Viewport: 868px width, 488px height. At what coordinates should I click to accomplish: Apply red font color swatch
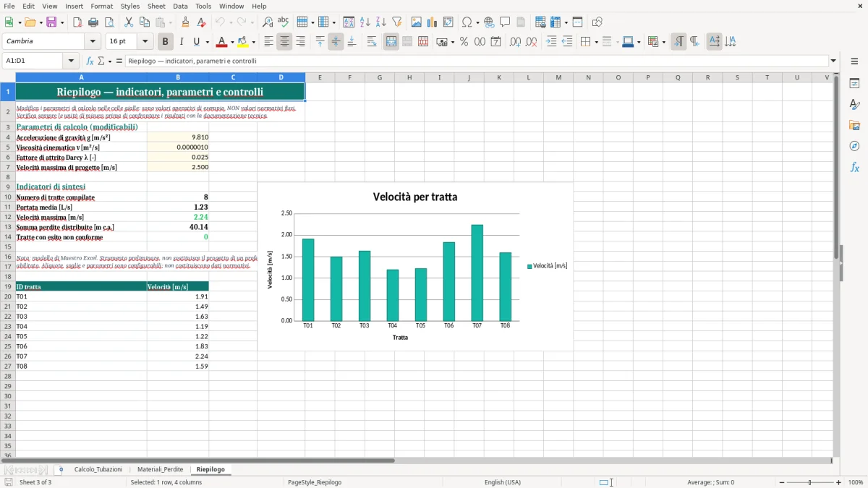tap(222, 42)
